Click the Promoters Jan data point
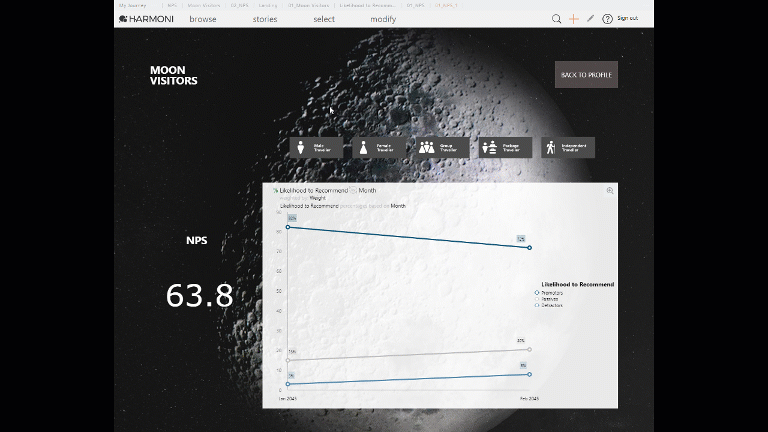The height and width of the screenshot is (432, 768). point(288,227)
